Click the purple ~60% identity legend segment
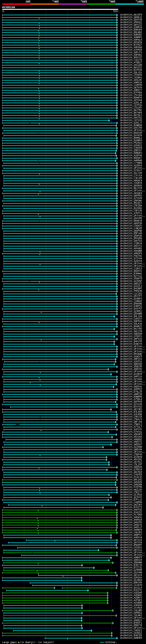The width and height of the screenshot is (146, 644). 73,4
